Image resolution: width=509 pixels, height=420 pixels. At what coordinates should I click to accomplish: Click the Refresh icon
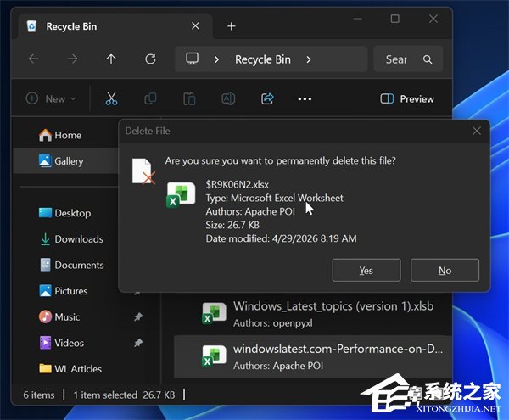150,59
